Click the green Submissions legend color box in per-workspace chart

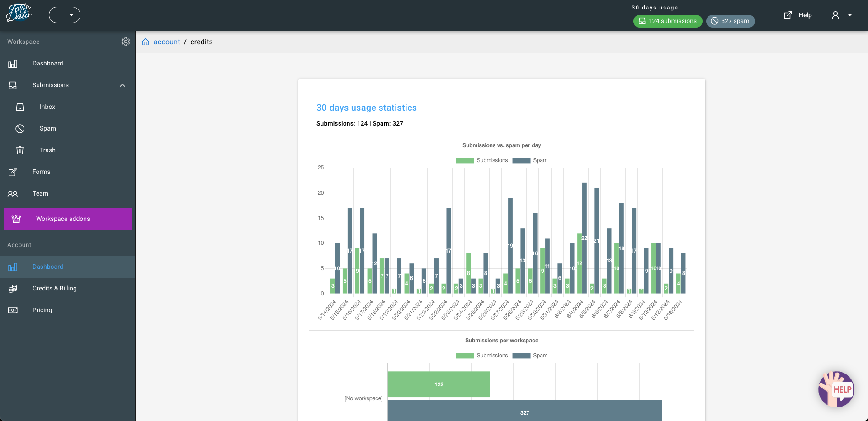pyautogui.click(x=465, y=356)
